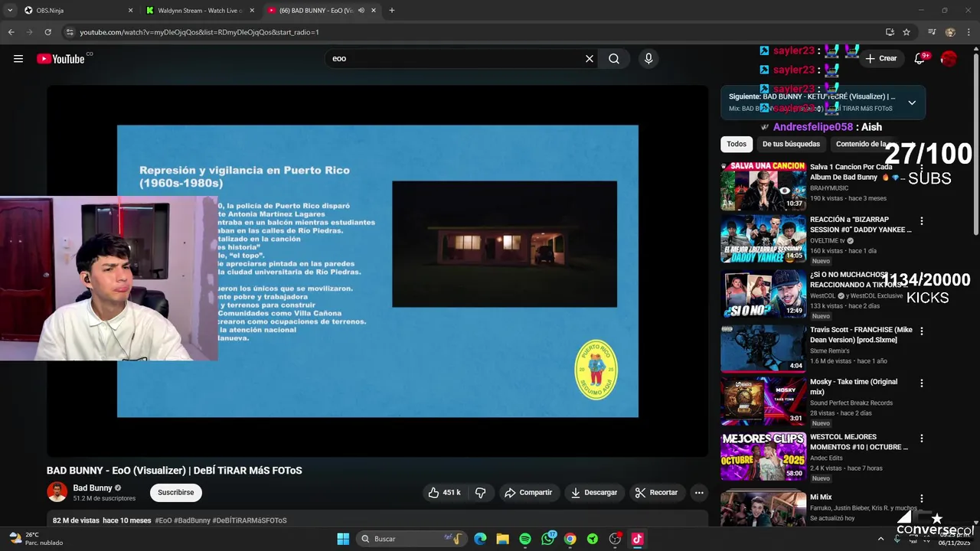Go back with the browser back arrow

pos(11,32)
